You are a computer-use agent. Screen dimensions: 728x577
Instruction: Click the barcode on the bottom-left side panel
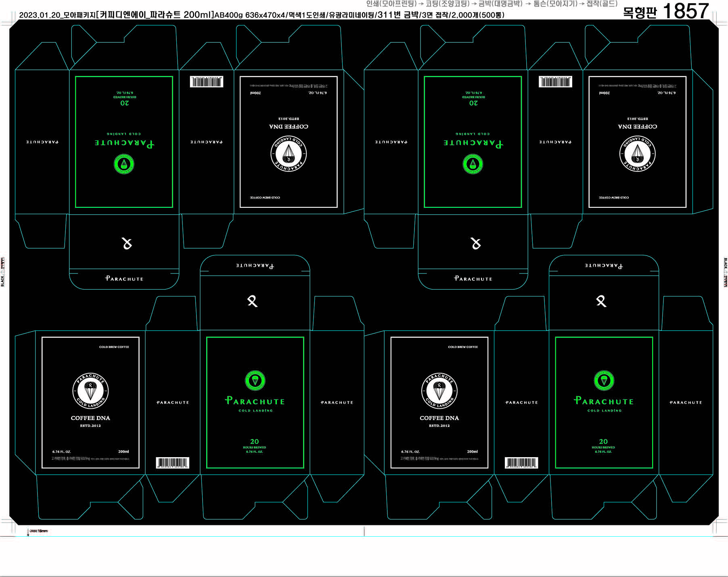click(x=172, y=463)
